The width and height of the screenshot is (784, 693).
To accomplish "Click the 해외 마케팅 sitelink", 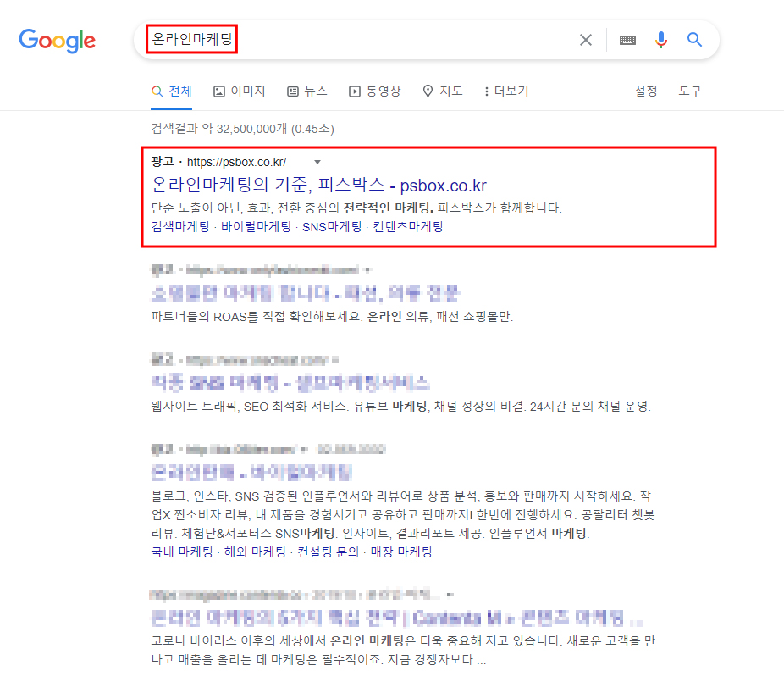I will 255,552.
